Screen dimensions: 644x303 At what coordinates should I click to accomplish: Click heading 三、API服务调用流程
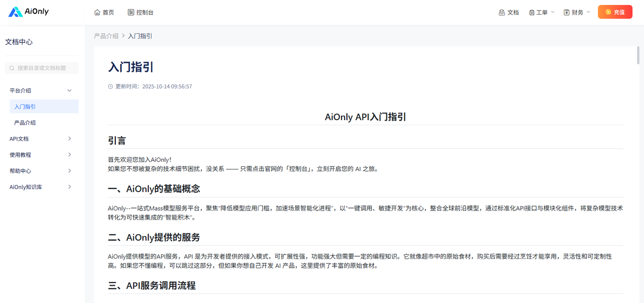(x=152, y=285)
